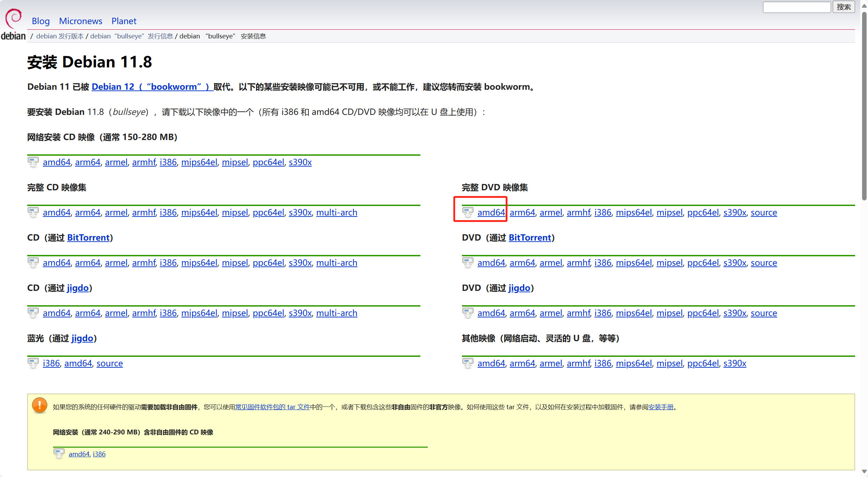Open i386 link in 完整 CD 映像集
868x477 pixels.
click(168, 212)
